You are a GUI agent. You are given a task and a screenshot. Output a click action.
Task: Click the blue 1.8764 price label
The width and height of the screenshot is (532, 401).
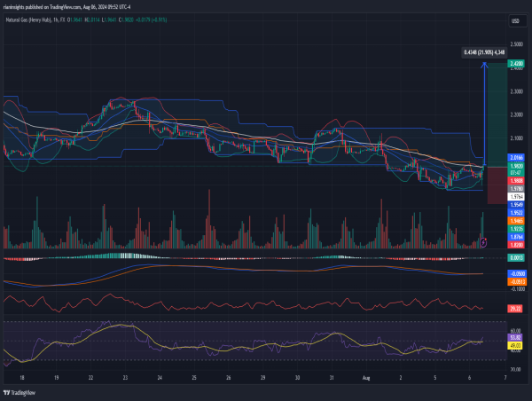coord(516,237)
